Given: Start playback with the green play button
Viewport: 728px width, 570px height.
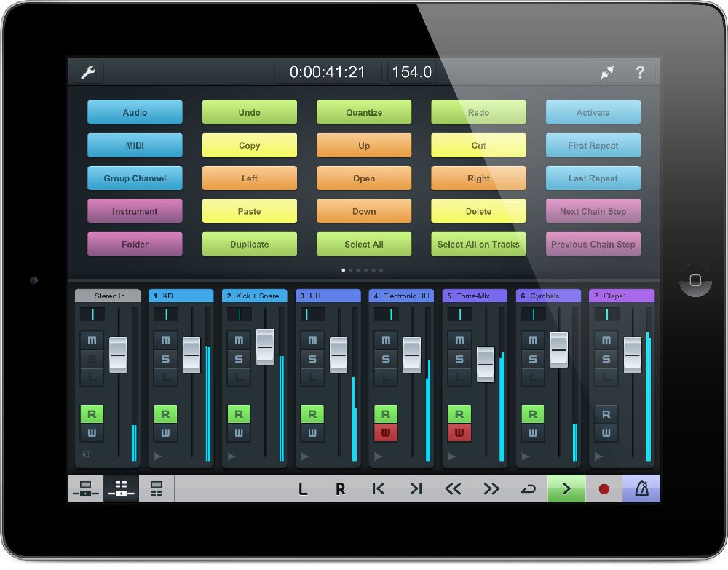Looking at the screenshot, I should pos(566,489).
